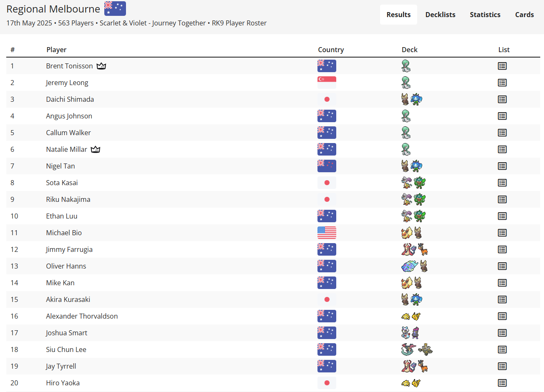The height and width of the screenshot is (392, 544).
Task: Click Akira Kurasaki's Japan flag
Action: (327, 299)
